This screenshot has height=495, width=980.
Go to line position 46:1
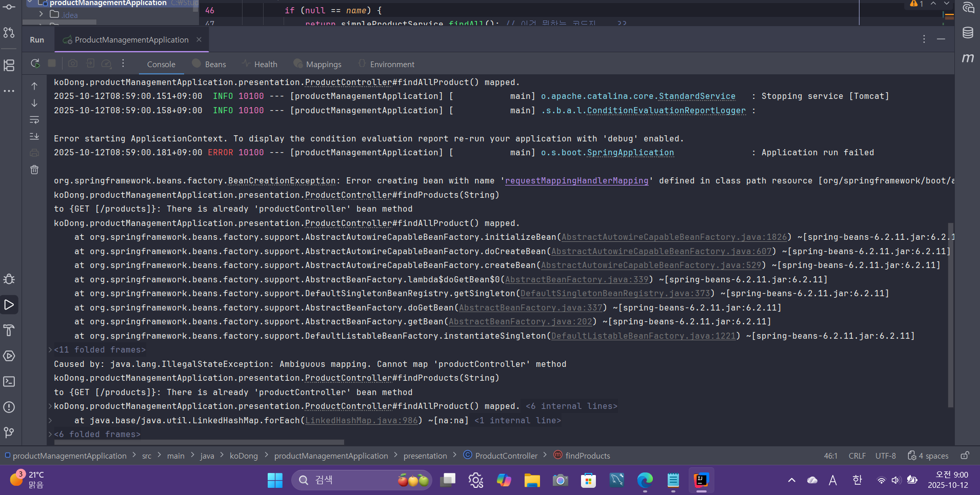click(830, 456)
